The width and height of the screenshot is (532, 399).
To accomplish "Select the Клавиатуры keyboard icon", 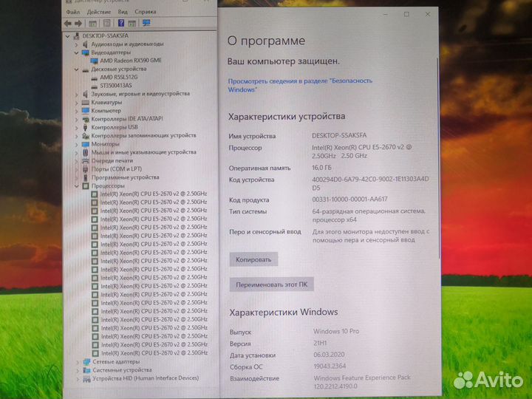I will coord(86,103).
